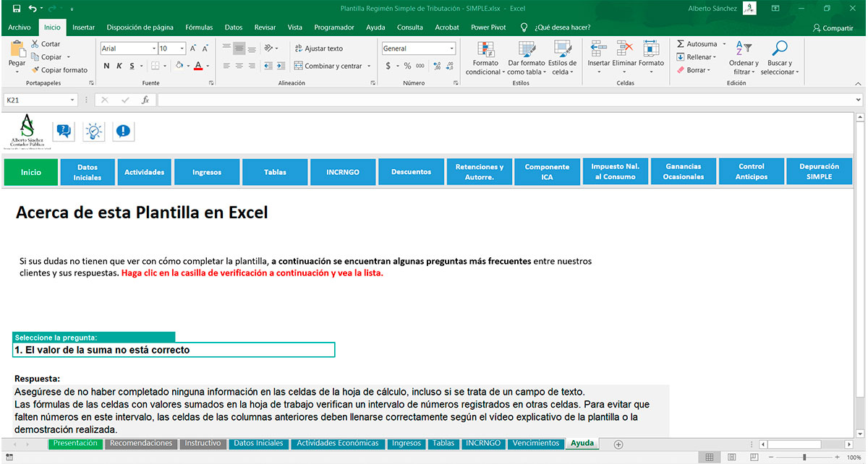Open the question-mark chat help icon
This screenshot has width=868, height=464.
64,131
